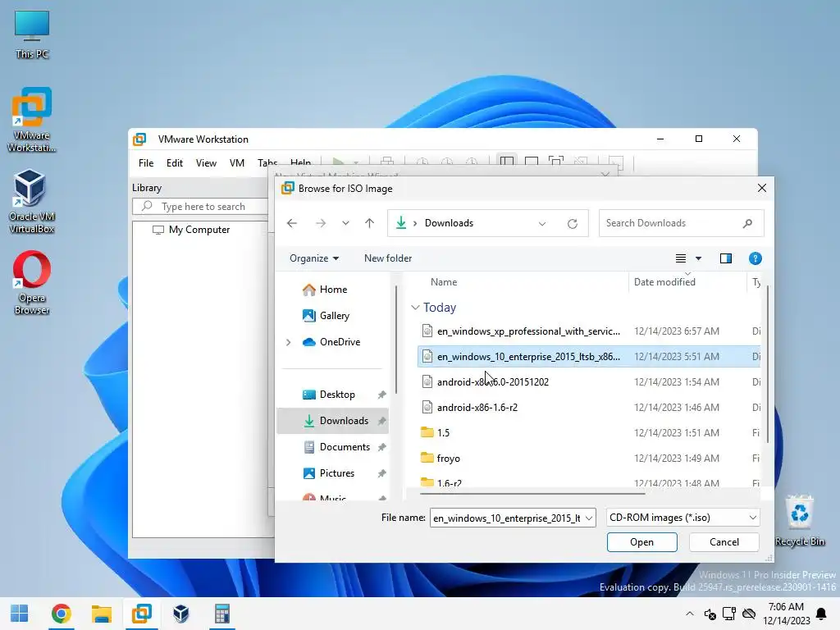
Task: Switch to VMware Workstation taskbar icon
Action: pos(141,614)
